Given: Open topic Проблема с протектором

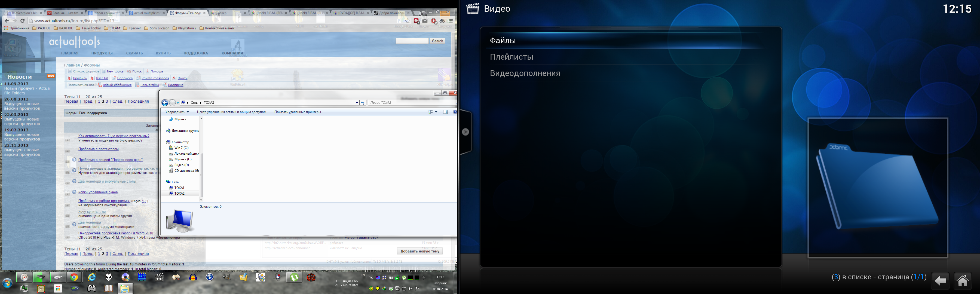Looking at the screenshot, I should pyautogui.click(x=99, y=149).
